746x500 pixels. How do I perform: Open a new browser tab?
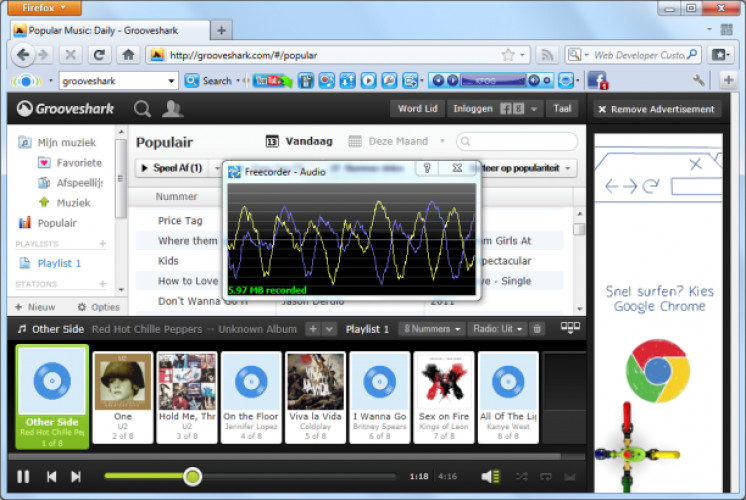point(221,31)
